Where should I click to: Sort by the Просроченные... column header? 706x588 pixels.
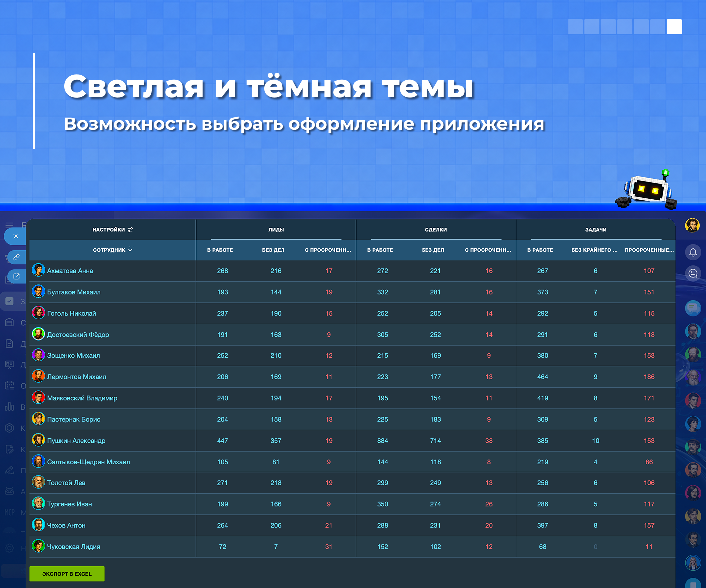pyautogui.click(x=649, y=250)
